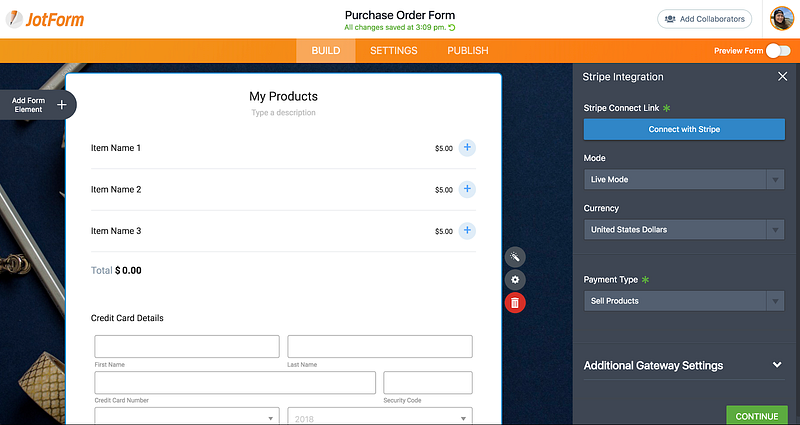Click the Item Name 2 label

[x=116, y=189]
